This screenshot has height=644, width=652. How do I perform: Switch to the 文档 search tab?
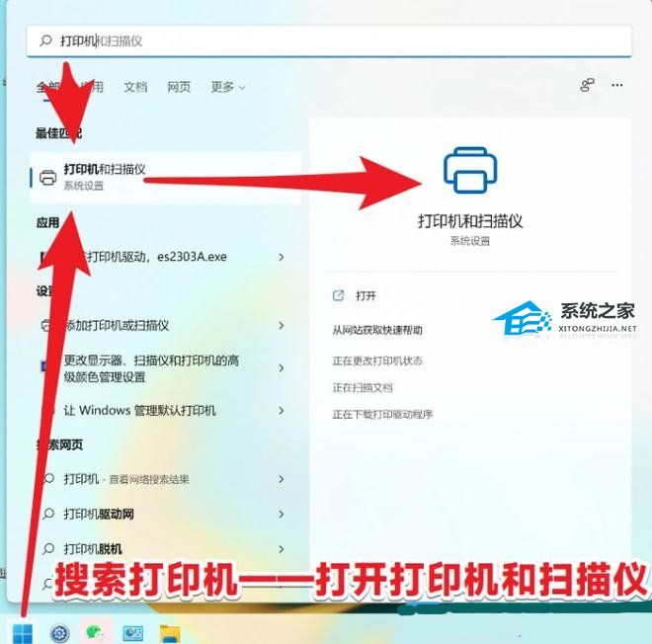pyautogui.click(x=135, y=87)
